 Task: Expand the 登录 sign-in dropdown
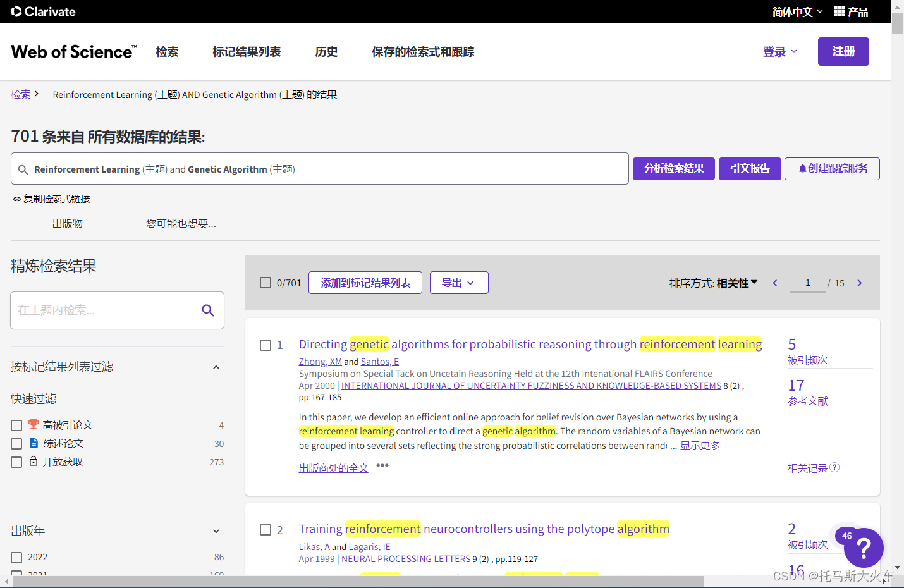(780, 52)
